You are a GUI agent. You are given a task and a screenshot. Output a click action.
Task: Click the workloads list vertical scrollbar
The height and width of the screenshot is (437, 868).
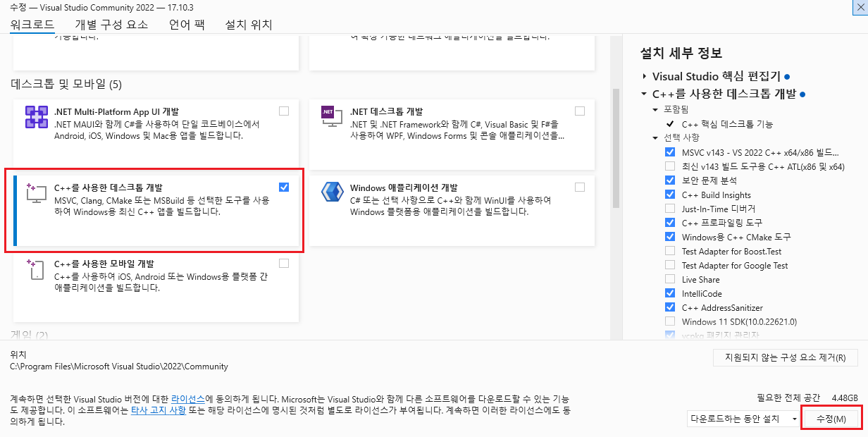[616, 148]
